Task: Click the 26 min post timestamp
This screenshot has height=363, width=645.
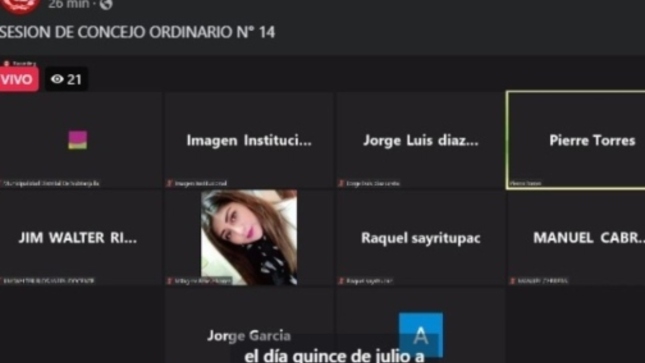Action: pyautogui.click(x=68, y=5)
